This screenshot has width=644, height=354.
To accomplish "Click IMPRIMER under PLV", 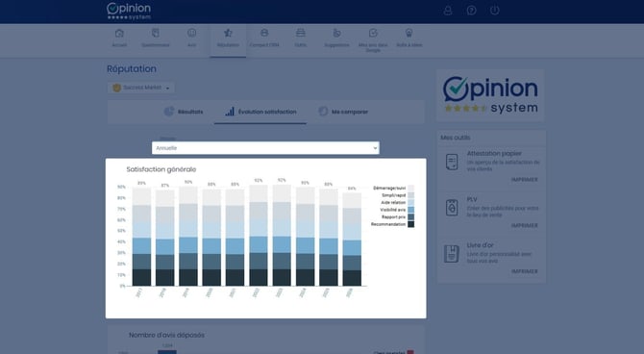I will tap(524, 226).
